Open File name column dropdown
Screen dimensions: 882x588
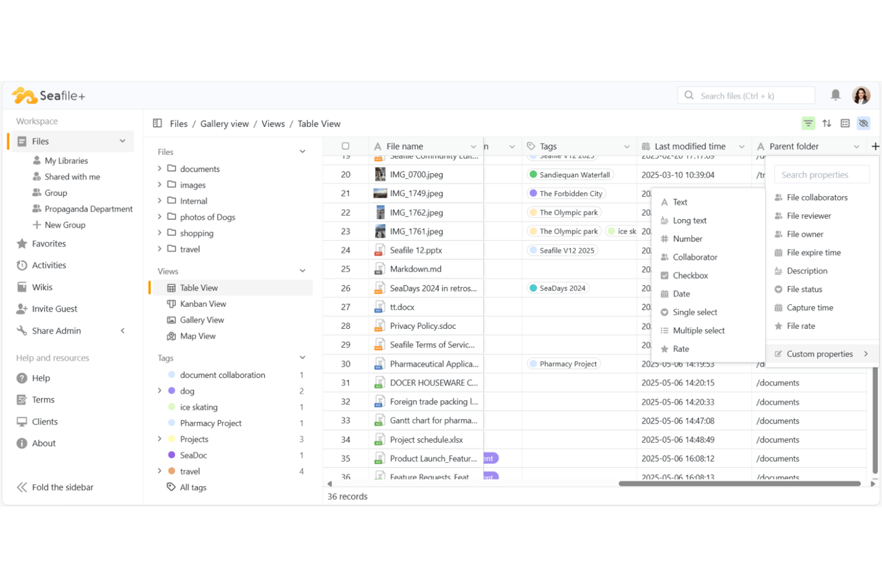(x=474, y=147)
